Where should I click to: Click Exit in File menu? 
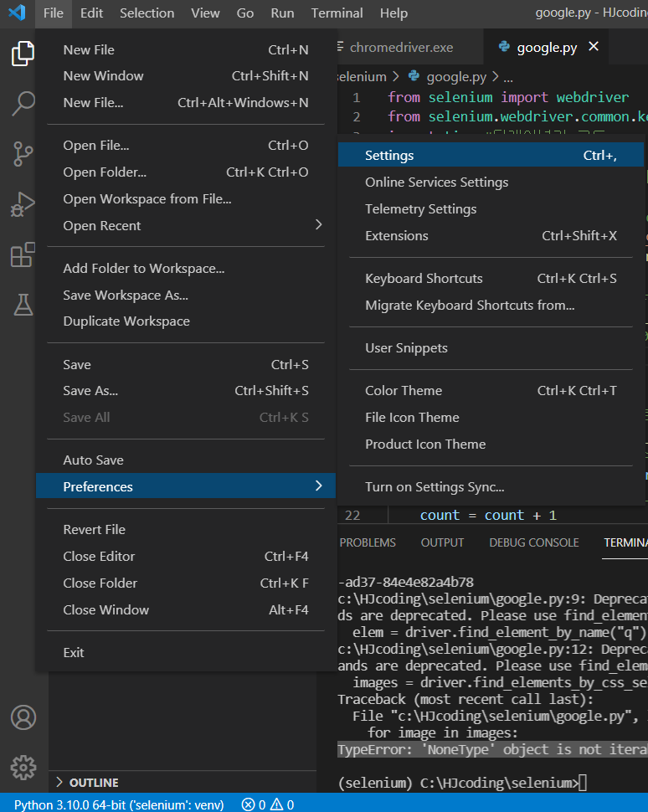[185, 652]
